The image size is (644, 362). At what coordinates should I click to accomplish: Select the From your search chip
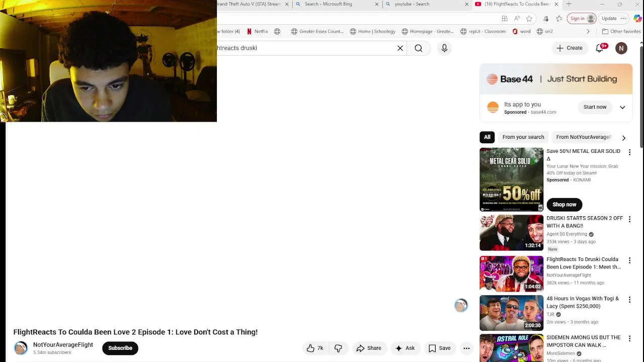[523, 137]
